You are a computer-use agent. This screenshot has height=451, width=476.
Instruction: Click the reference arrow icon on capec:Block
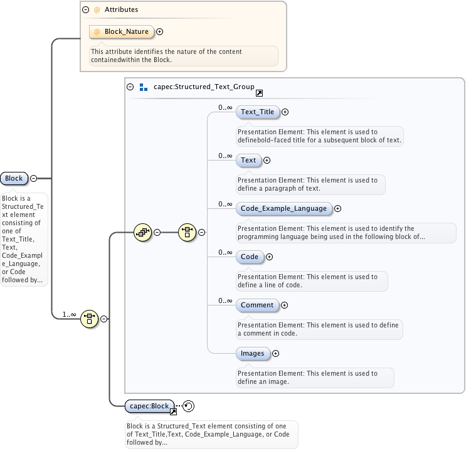point(173,412)
